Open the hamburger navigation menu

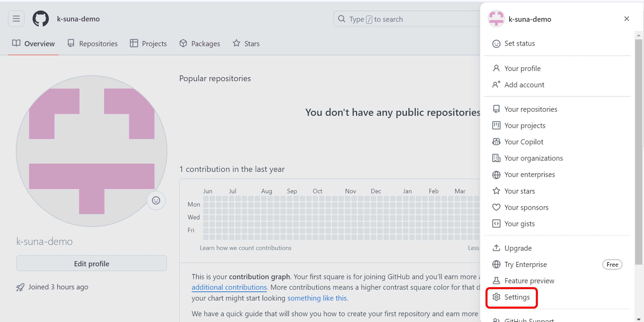point(16,19)
